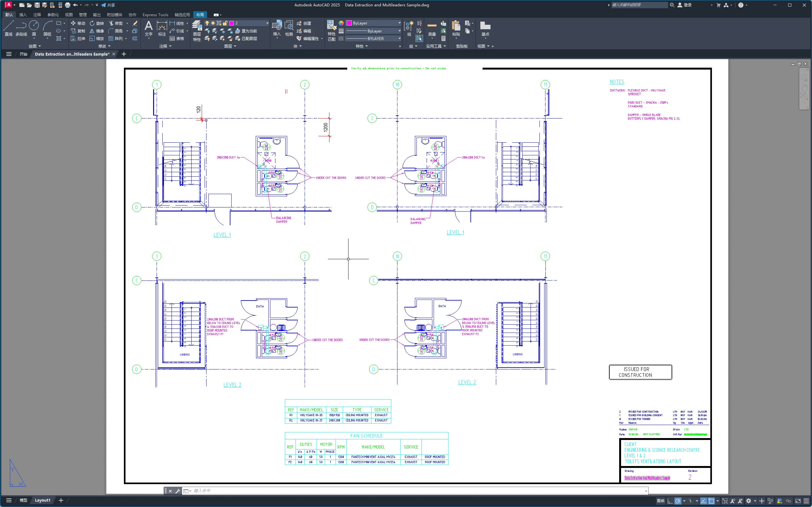This screenshot has width=812, height=507.
Task: Click 编辑属性 edit attributes button
Action: (x=308, y=38)
